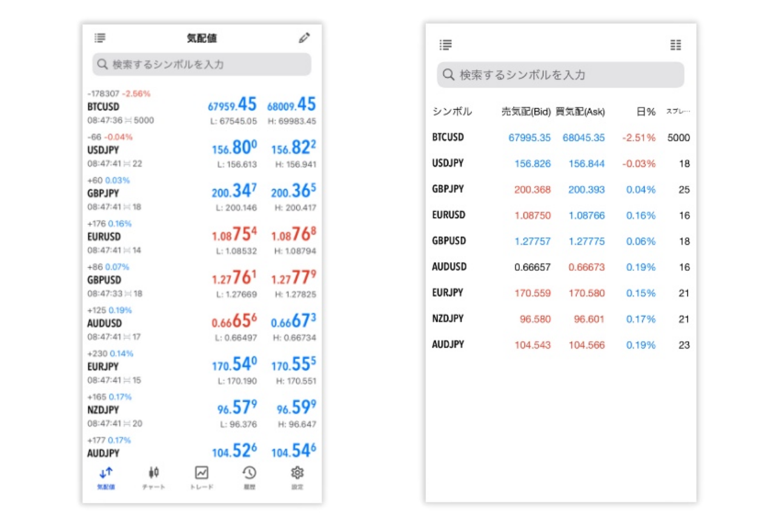Click the 売気配(Bid) column header
767x532 pixels.
pyautogui.click(x=526, y=112)
